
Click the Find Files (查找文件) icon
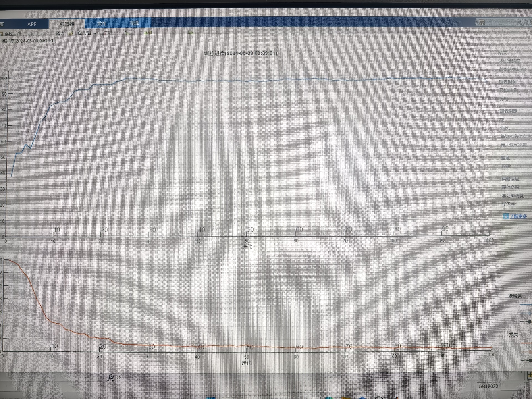coord(1,34)
